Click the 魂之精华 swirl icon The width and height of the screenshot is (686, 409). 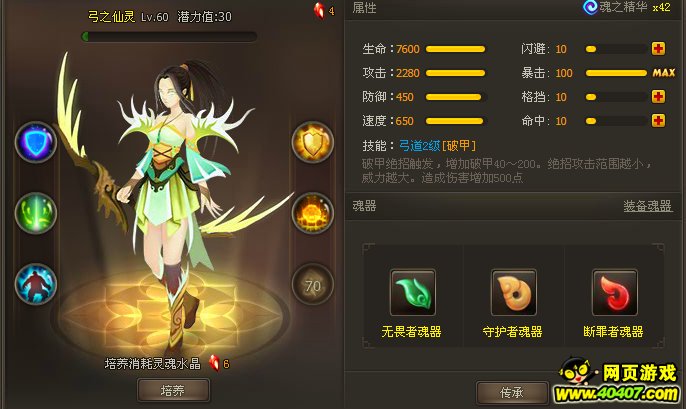coord(590,7)
